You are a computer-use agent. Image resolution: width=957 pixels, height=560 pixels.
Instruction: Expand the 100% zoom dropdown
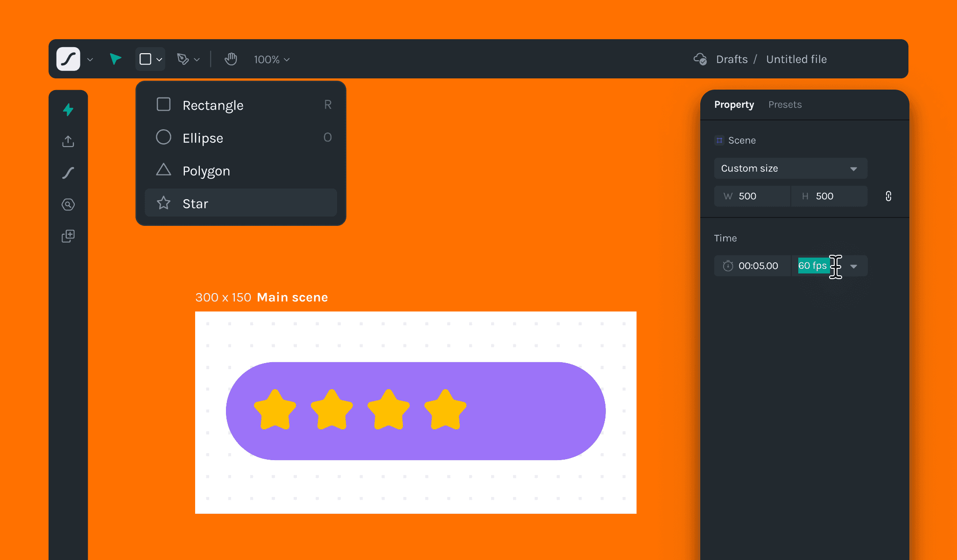272,59
